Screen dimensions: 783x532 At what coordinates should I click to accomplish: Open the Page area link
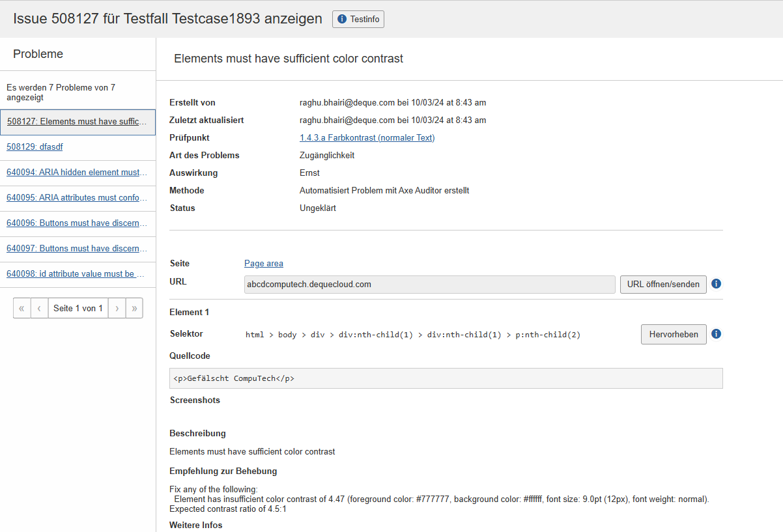tap(264, 263)
